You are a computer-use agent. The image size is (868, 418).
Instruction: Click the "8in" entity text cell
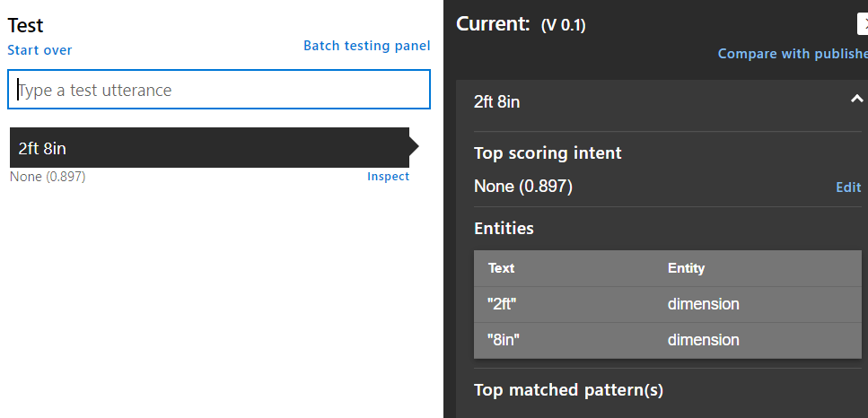pyautogui.click(x=504, y=339)
